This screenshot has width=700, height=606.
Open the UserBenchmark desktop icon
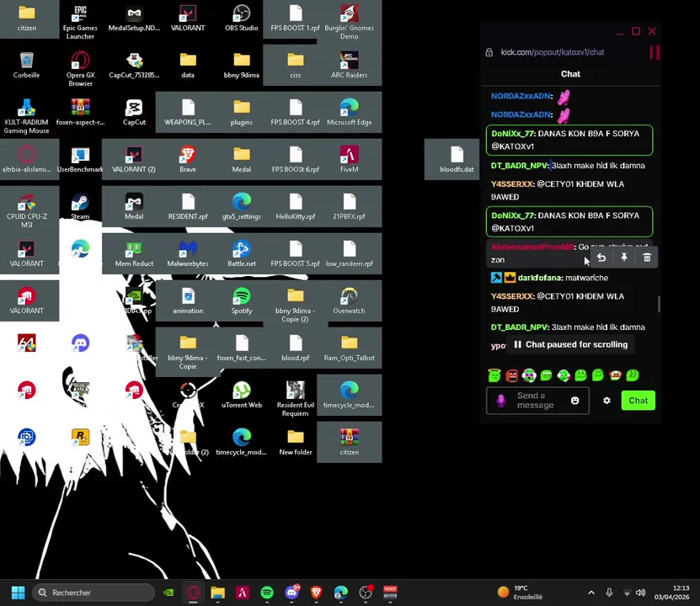[80, 159]
